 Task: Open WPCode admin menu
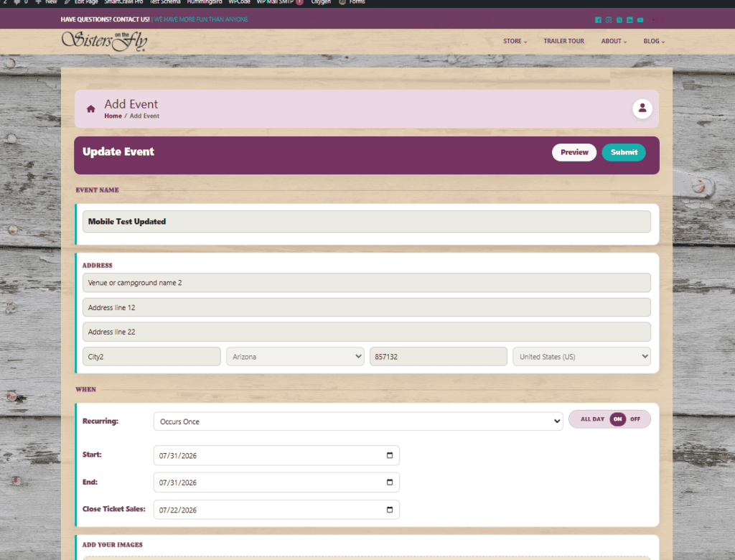[x=239, y=2]
